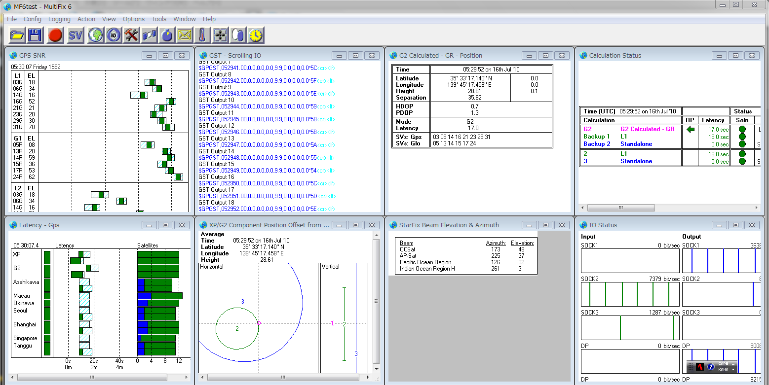769x385 pixels.
Task: Save configuration with the floppy disk icon
Action: 35,35
